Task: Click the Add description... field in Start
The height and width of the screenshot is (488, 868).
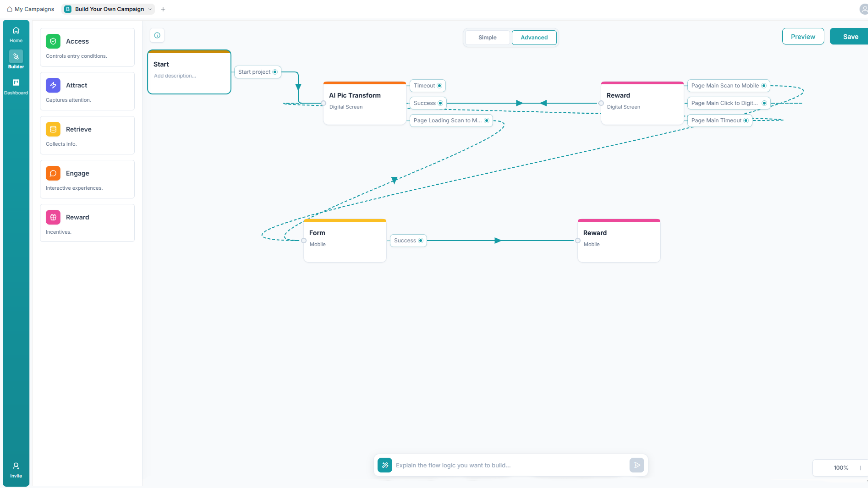Action: point(175,75)
